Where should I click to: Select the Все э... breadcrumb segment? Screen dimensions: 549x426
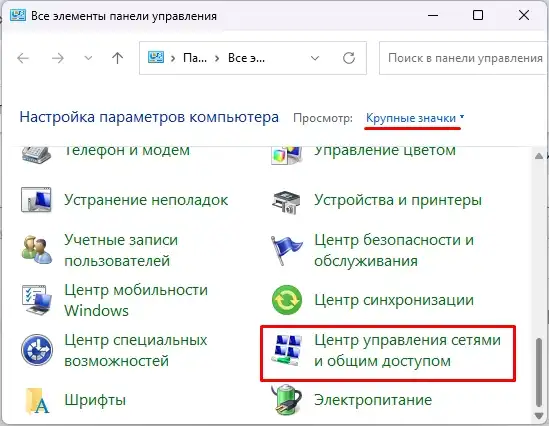pos(246,58)
